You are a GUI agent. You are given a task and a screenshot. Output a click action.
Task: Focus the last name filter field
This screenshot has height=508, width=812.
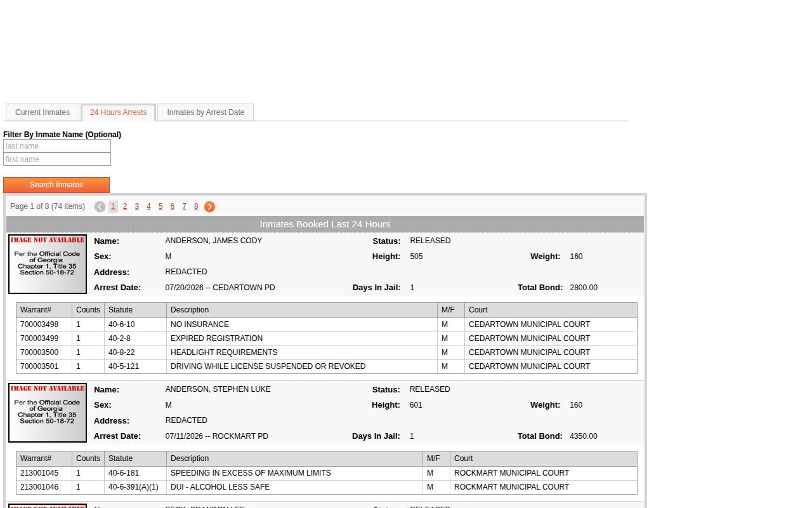(x=57, y=146)
